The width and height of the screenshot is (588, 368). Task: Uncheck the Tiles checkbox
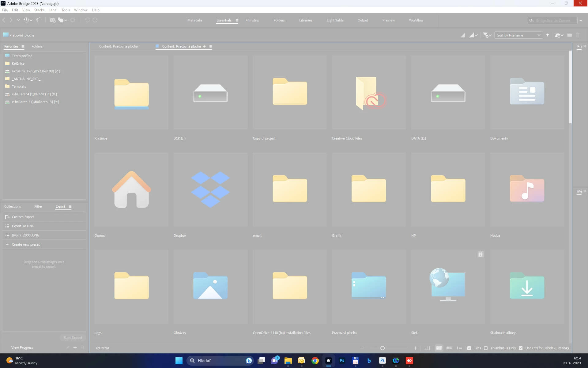469,348
